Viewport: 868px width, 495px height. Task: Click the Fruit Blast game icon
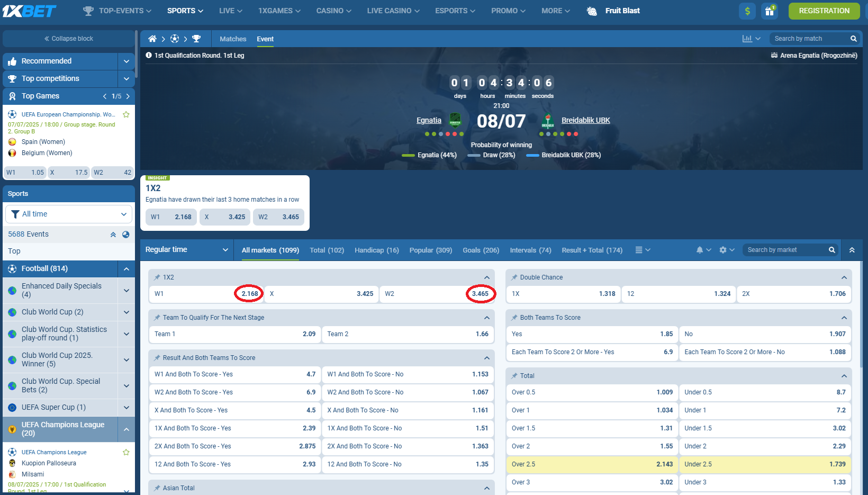tap(592, 11)
